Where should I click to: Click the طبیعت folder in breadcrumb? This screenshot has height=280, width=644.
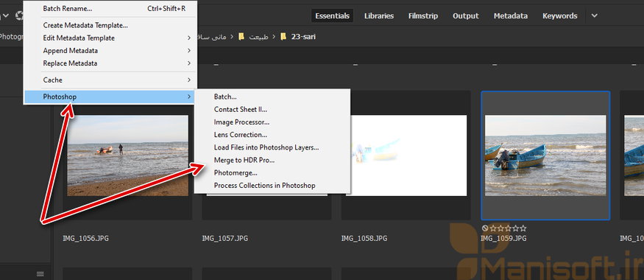coord(259,37)
